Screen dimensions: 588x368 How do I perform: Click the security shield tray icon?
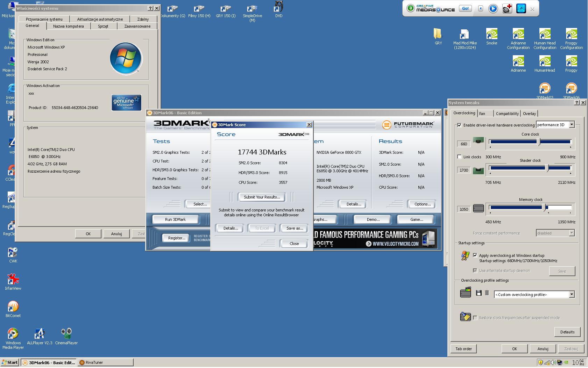[540, 362]
